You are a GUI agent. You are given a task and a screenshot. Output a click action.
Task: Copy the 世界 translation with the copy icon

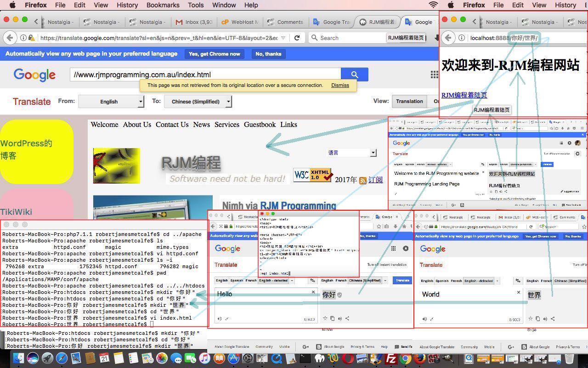click(538, 319)
